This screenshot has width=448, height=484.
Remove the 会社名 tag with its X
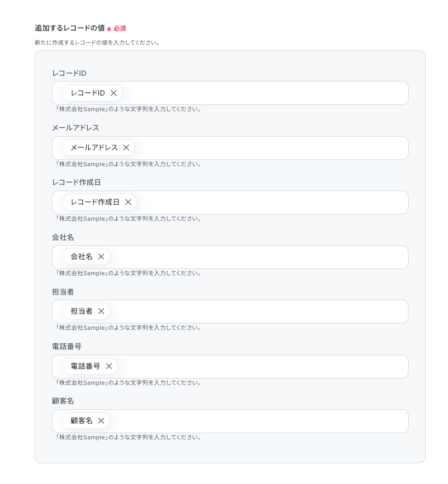tap(101, 257)
